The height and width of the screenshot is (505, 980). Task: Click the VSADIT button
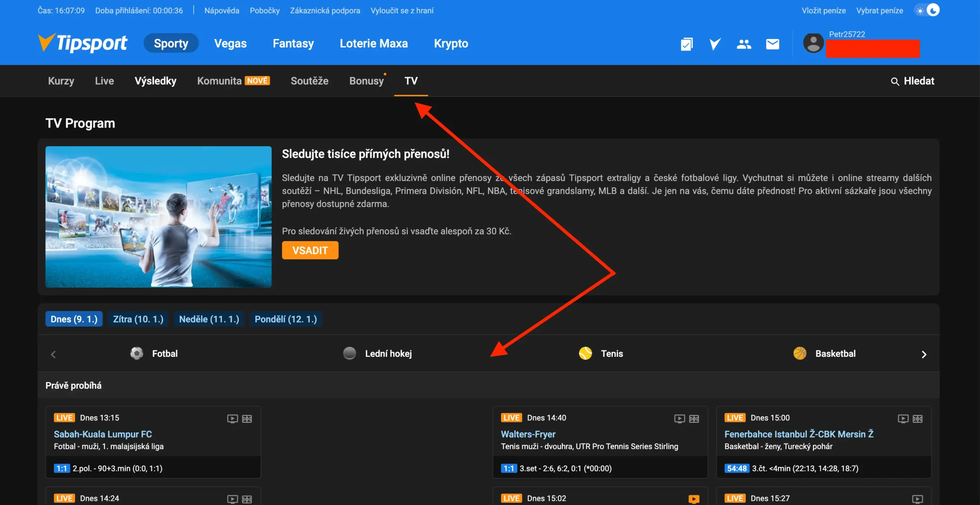tap(310, 250)
